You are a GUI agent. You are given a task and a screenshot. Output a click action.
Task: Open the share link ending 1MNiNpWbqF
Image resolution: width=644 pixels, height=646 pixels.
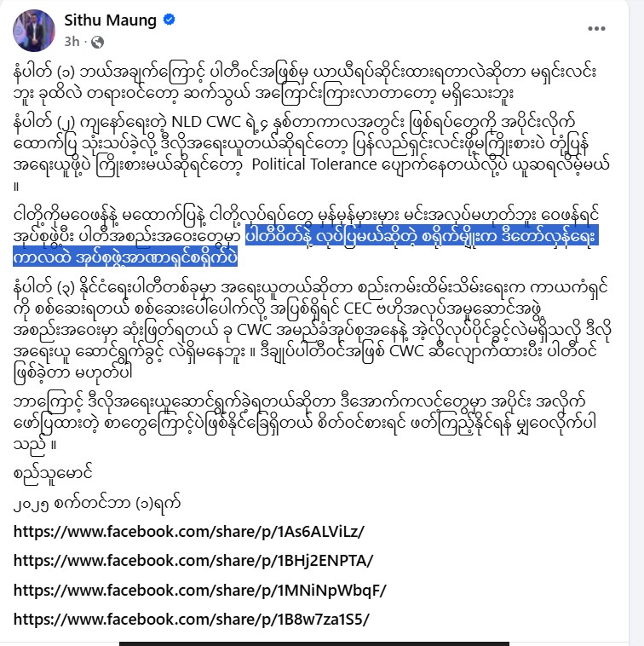200,591
